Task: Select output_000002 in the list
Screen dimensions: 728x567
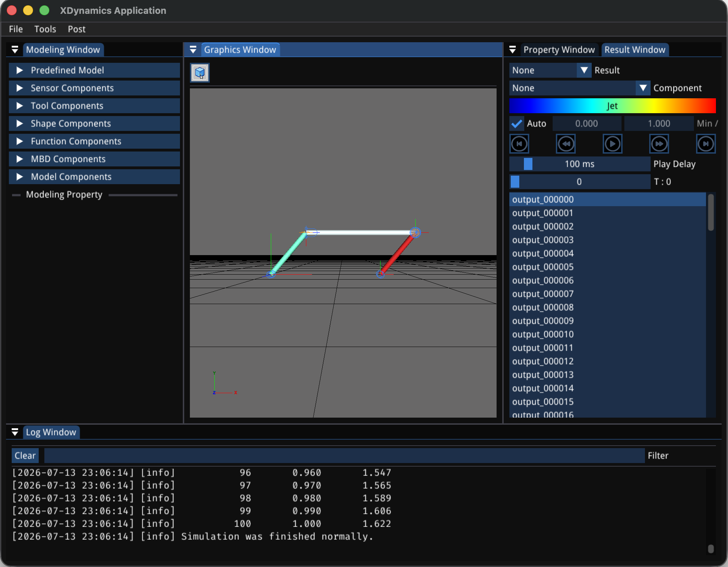Action: (608, 226)
